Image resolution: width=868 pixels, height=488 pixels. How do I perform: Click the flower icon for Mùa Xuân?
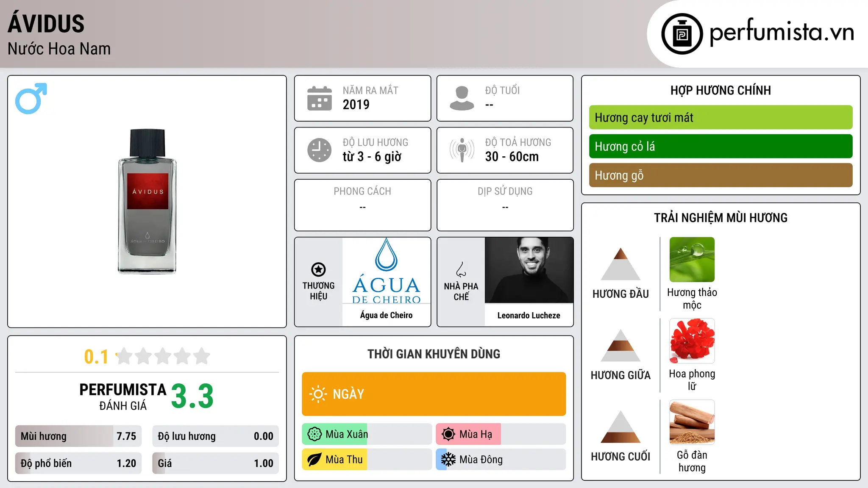[x=314, y=434]
